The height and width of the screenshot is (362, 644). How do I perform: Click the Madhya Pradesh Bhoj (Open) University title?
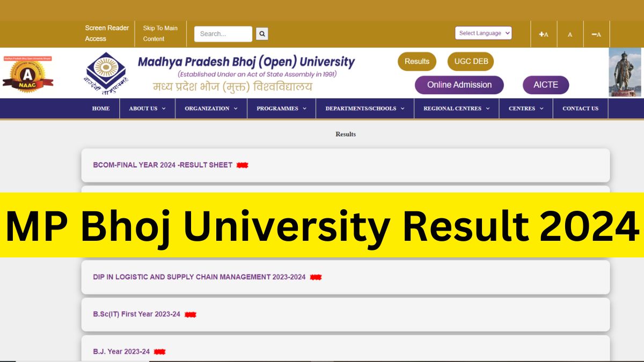click(x=246, y=62)
